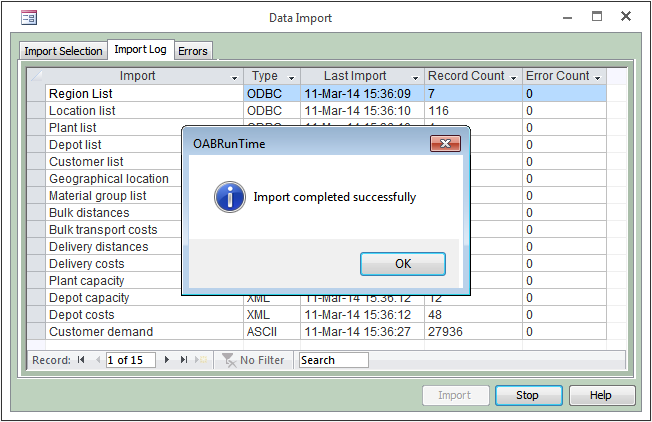Go to next record arrow
The image size is (652, 422).
pyautogui.click(x=167, y=360)
